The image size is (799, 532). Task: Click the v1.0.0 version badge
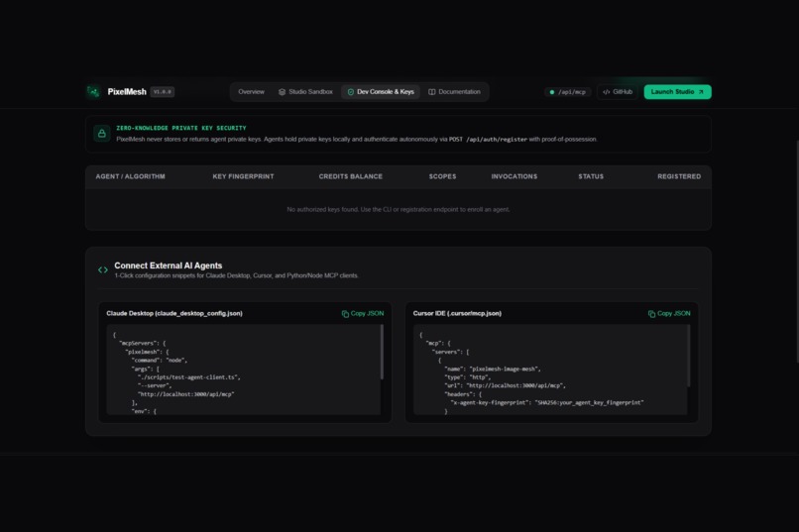click(163, 91)
